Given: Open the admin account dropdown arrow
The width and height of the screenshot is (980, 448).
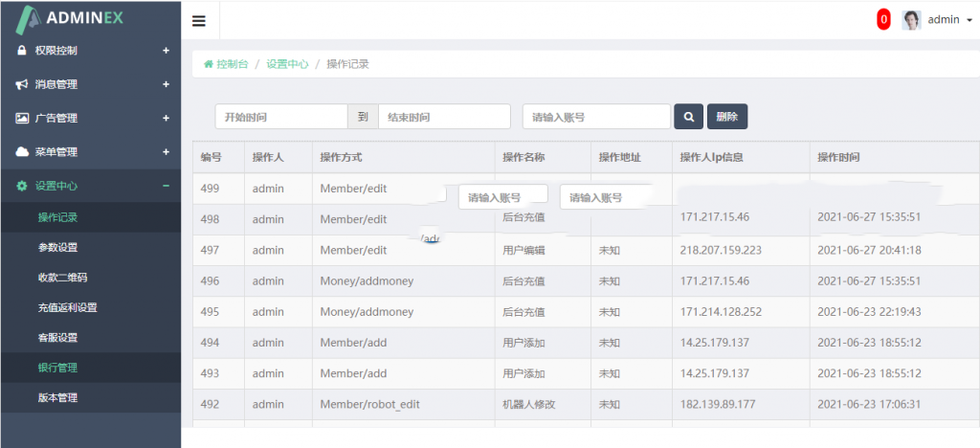Looking at the screenshot, I should [x=969, y=20].
